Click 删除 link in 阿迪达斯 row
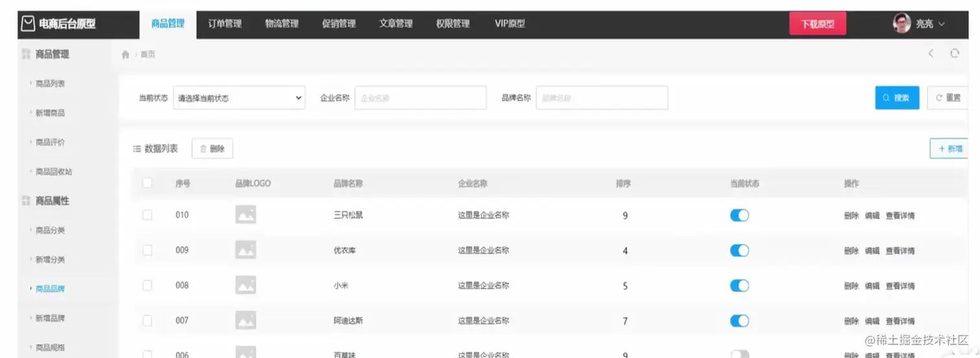The width and height of the screenshot is (980, 358). (x=852, y=321)
